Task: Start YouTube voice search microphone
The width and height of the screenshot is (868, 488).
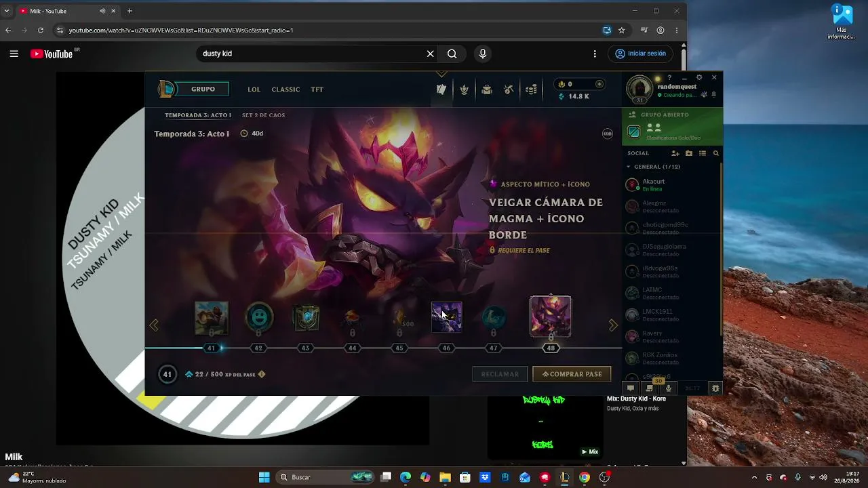Action: click(x=483, y=54)
